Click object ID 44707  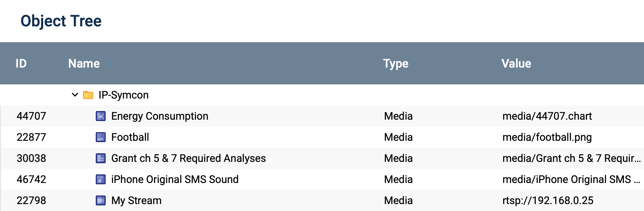tap(31, 116)
